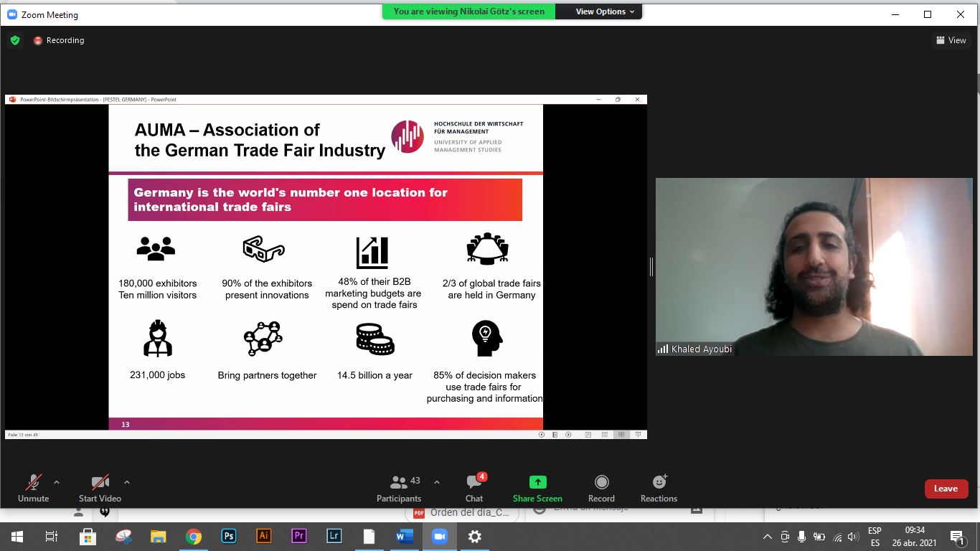
Task: Click Khaled Ayoubi's video thumbnail
Action: [x=814, y=267]
